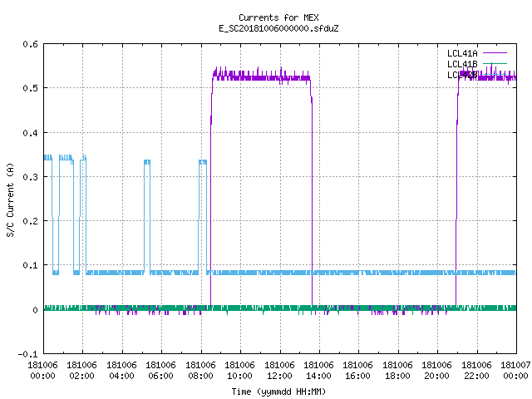532x399 pixels.
Task: Click the green LCL41B legend line sample
Action: (495, 63)
